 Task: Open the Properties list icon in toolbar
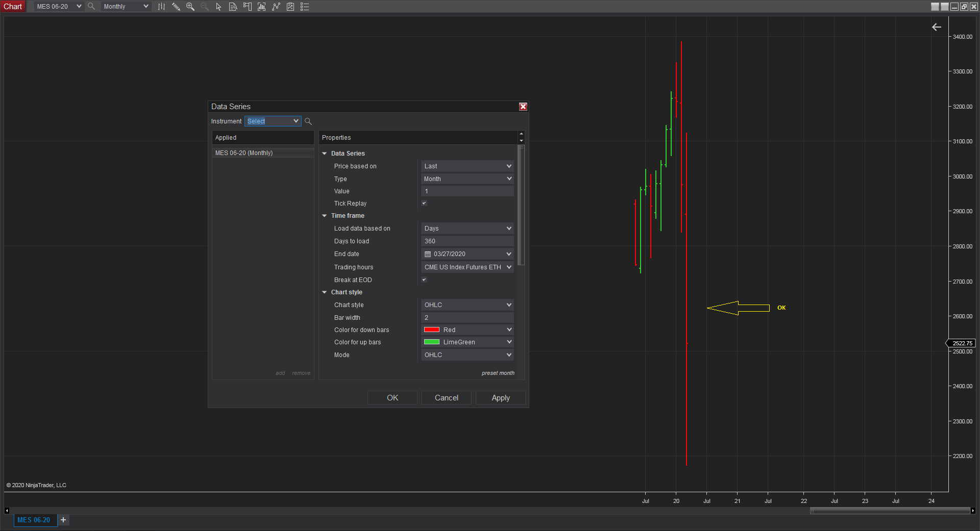[305, 7]
